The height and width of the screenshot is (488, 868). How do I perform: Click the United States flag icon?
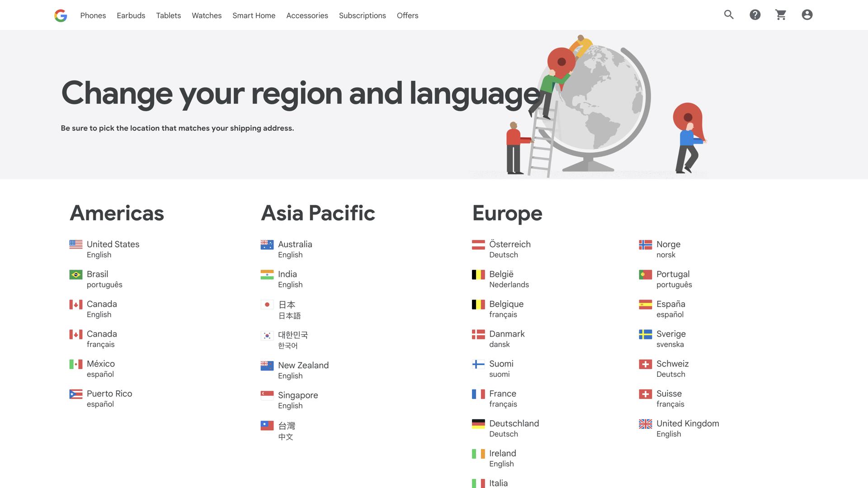[x=75, y=244]
